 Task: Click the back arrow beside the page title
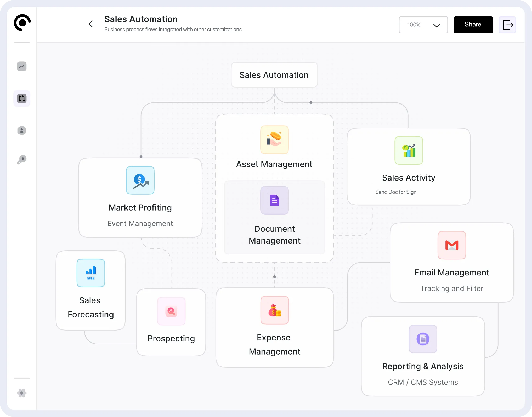coord(93,24)
